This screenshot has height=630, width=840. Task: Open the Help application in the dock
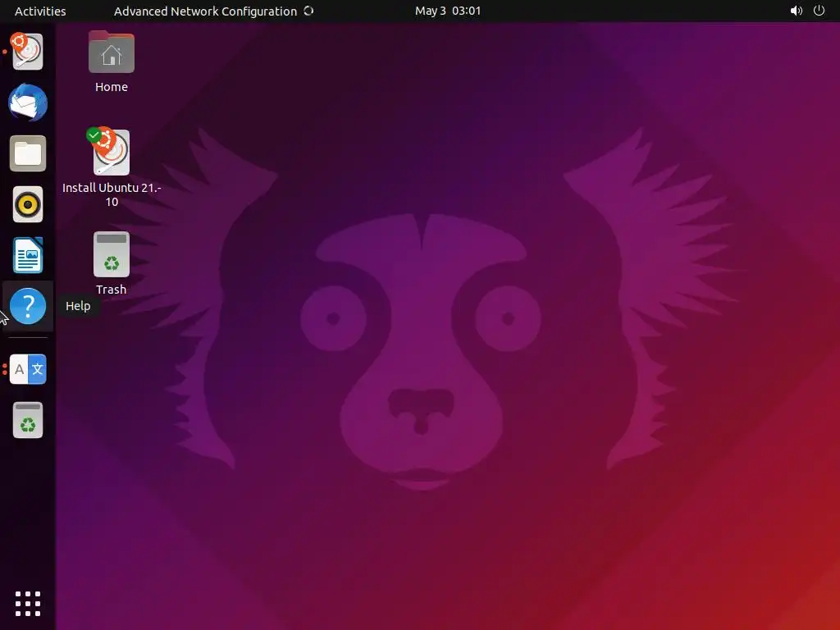coord(27,306)
